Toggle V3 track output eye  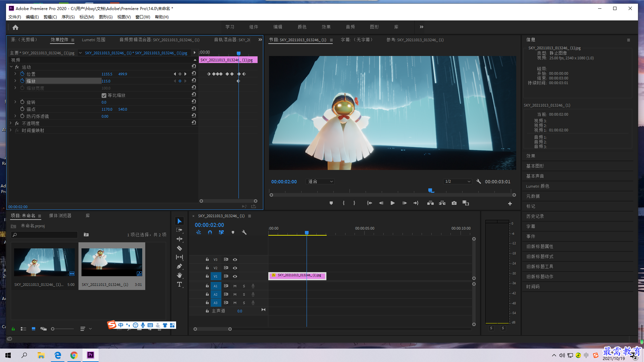pos(235,259)
